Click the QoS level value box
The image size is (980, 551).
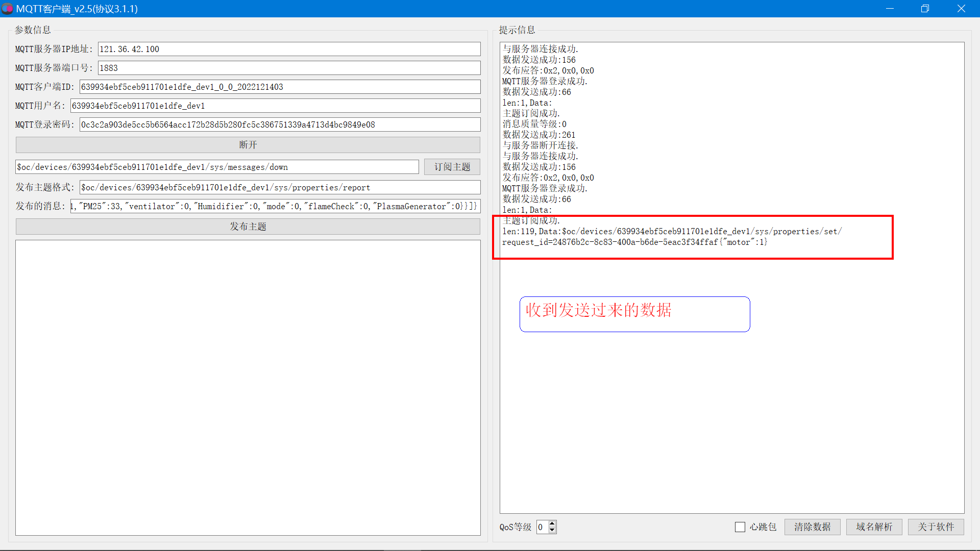(542, 527)
